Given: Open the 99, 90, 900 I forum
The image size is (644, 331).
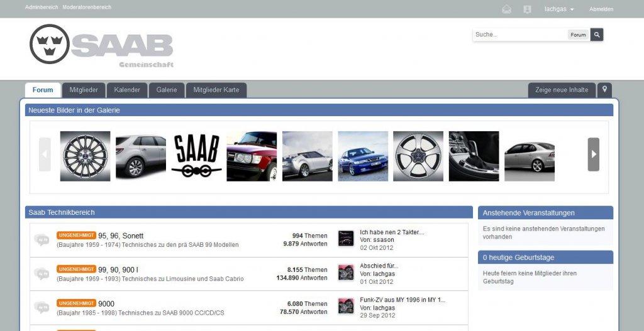Looking at the screenshot, I should pos(118,270).
